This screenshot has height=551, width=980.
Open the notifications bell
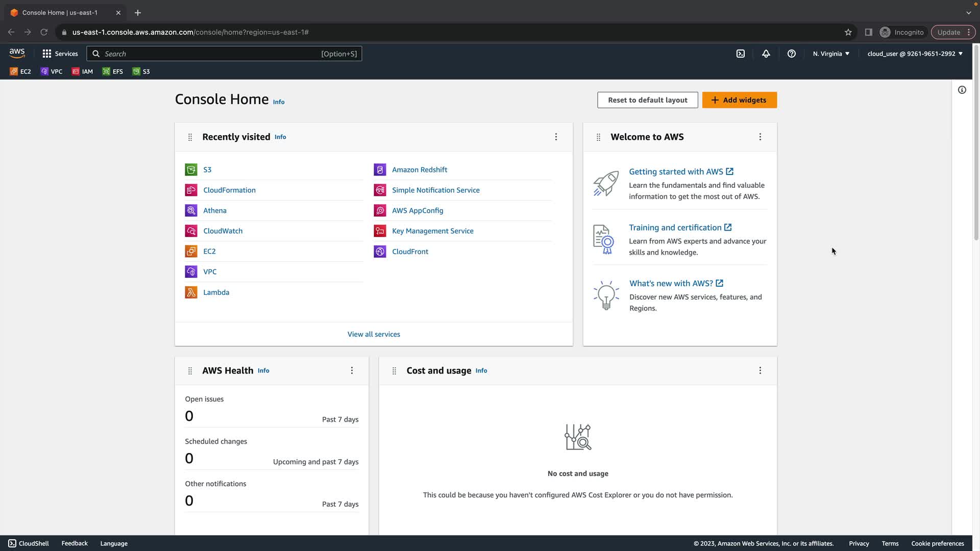pos(766,54)
